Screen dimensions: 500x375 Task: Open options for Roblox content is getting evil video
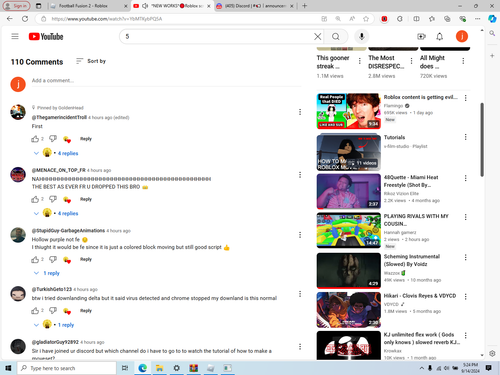pos(466,98)
